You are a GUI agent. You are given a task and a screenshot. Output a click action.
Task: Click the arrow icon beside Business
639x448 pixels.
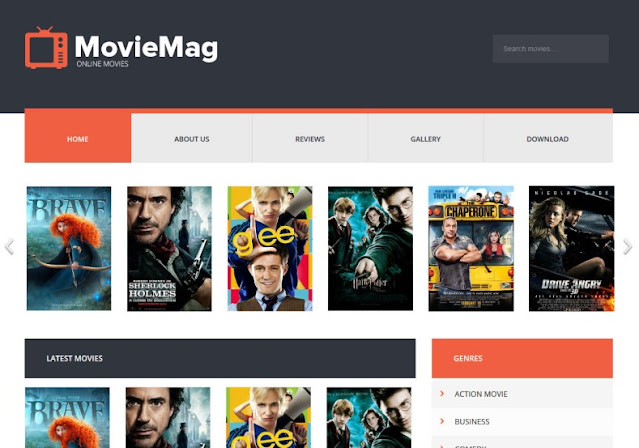point(442,421)
